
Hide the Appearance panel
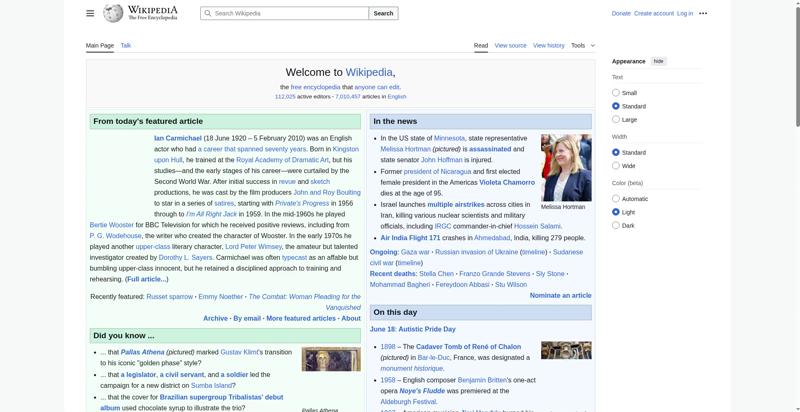(x=659, y=61)
